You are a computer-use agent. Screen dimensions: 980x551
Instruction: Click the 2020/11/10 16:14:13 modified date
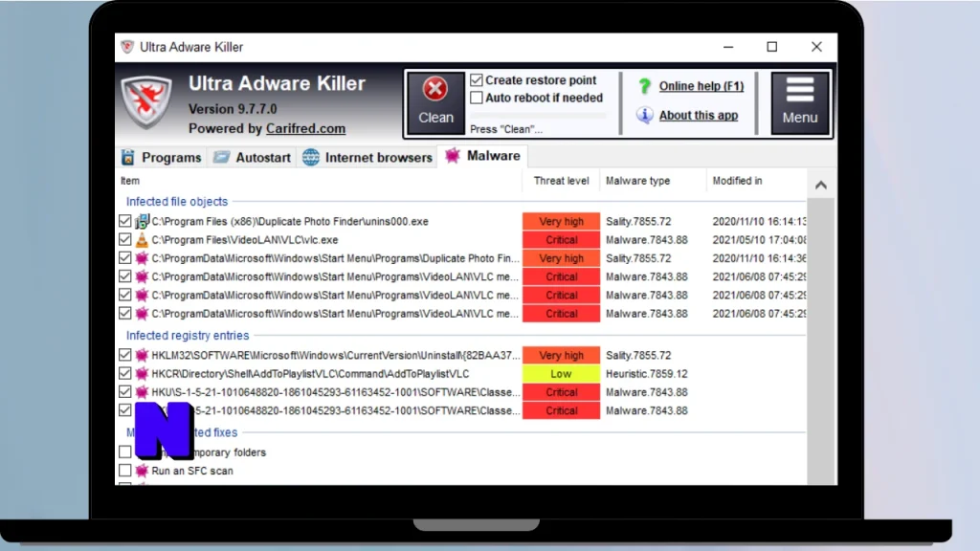click(759, 221)
